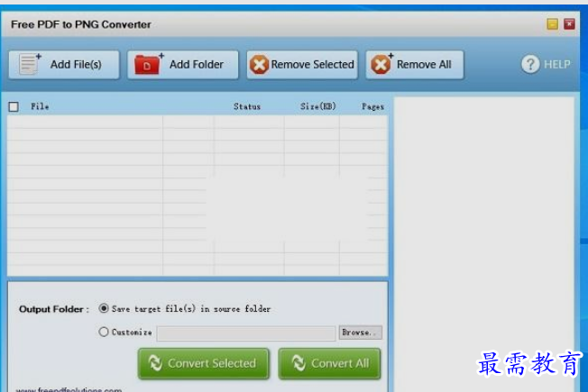Click the refresh arrows icon on Convert All
The height and width of the screenshot is (392, 588).
click(299, 363)
